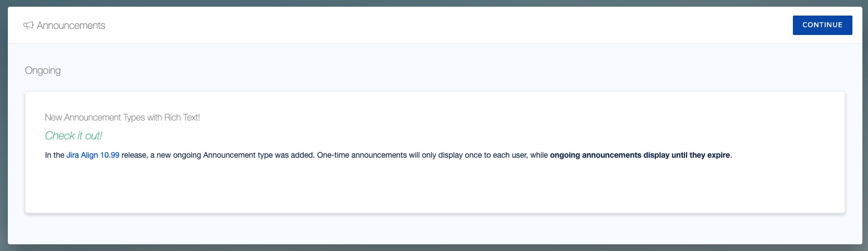The image size is (868, 251).
Task: Click the light blue area below the card
Action: (x=434, y=229)
